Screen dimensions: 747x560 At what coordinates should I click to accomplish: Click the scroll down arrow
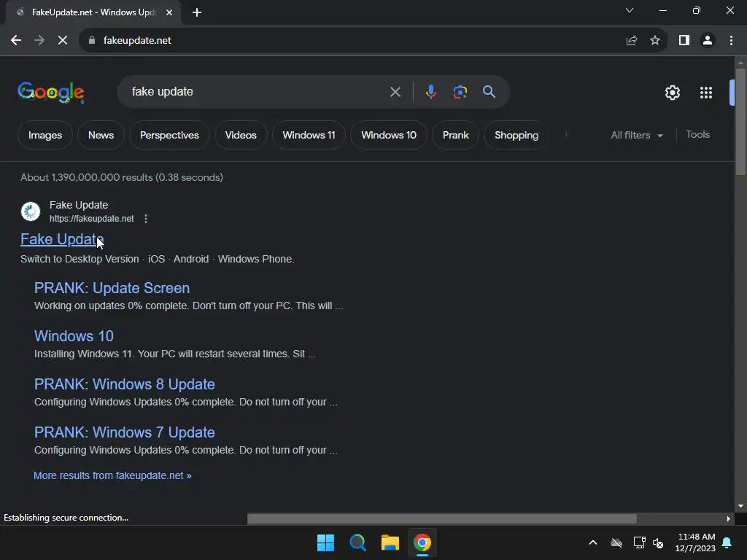point(740,506)
